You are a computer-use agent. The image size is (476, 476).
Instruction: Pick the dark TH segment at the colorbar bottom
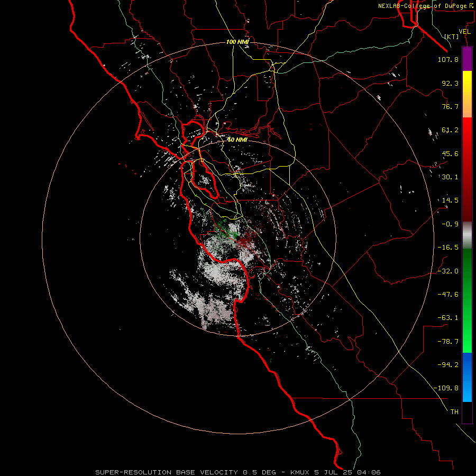[467, 413]
